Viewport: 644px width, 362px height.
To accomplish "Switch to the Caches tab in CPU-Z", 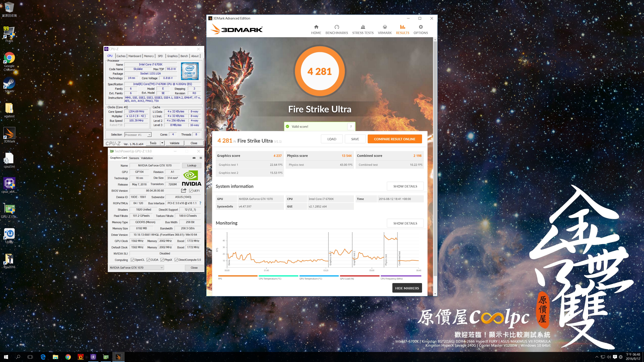I will click(121, 56).
